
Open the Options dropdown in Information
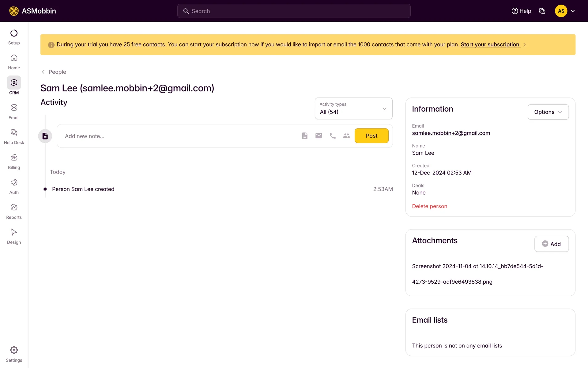[x=548, y=112]
